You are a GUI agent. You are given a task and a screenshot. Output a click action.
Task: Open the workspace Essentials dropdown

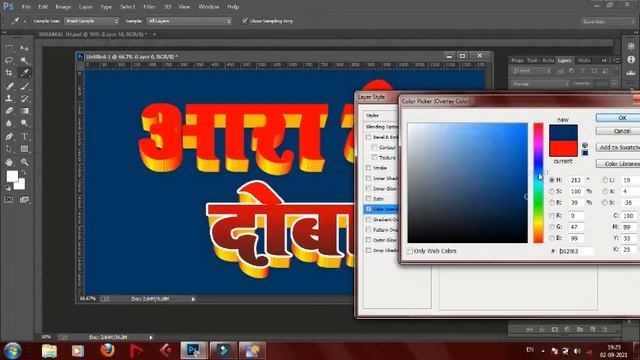point(608,21)
